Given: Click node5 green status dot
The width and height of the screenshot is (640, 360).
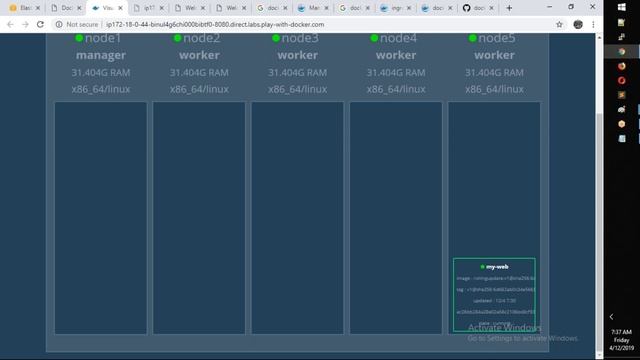Looking at the screenshot, I should click(473, 38).
